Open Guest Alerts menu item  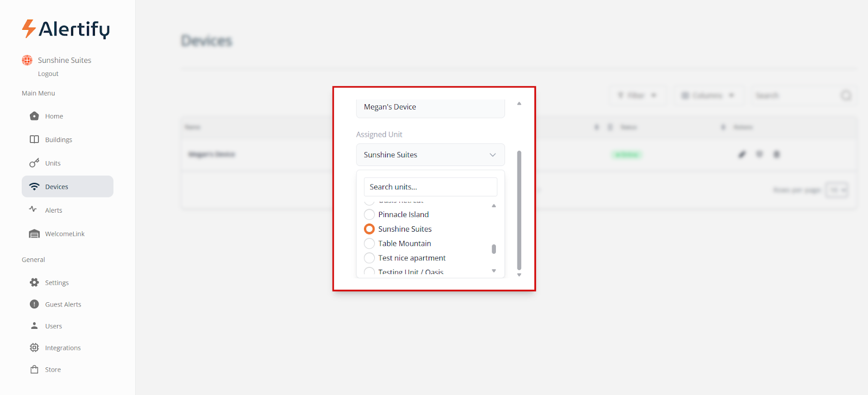coord(63,304)
